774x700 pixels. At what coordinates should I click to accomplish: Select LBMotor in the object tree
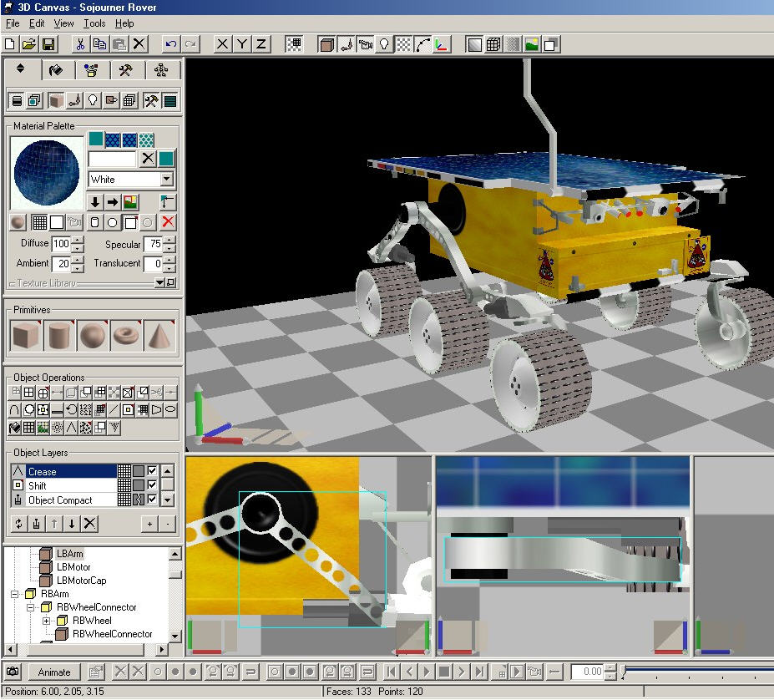73,567
